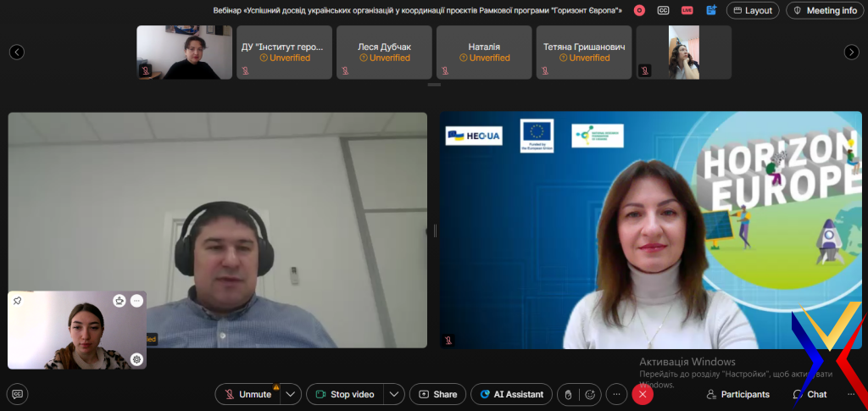This screenshot has height=411, width=868.
Task: Toggle the Unmute microphone button
Action: pos(248,394)
